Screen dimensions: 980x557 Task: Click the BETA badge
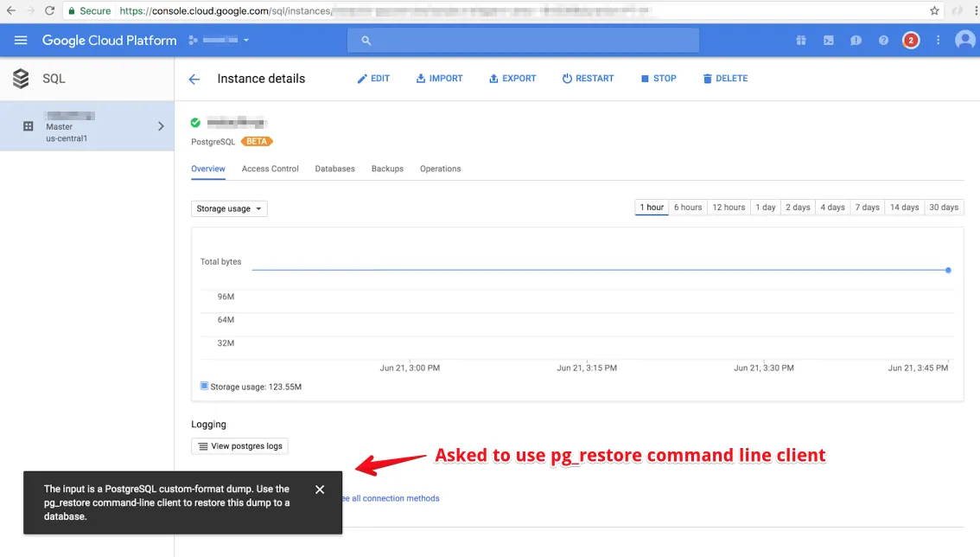(257, 142)
